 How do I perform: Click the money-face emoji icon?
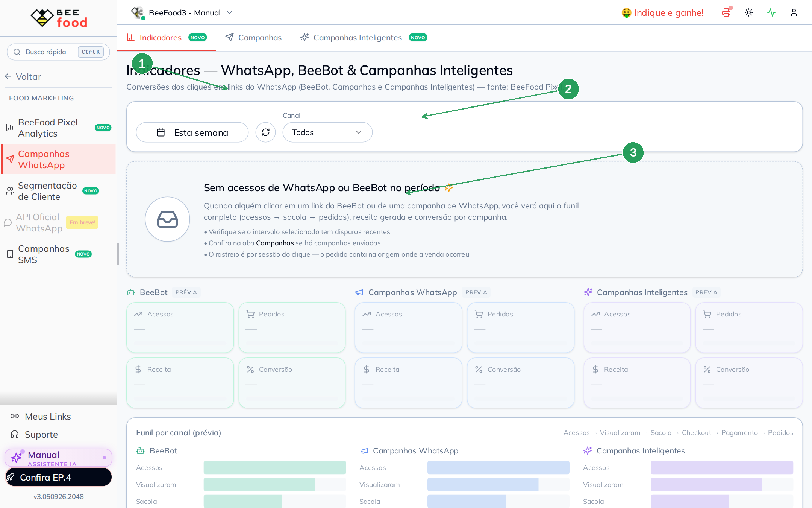[x=626, y=13]
